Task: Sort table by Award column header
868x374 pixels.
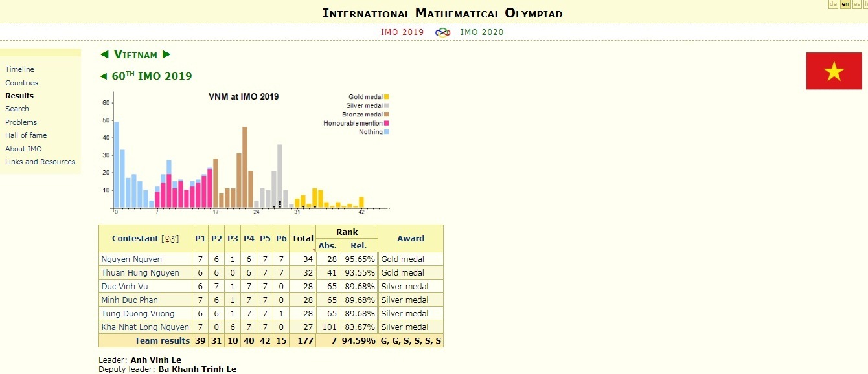Action: (411, 239)
